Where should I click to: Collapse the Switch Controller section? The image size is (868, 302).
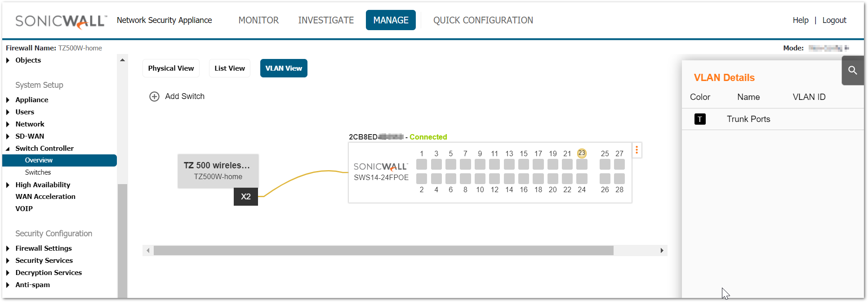(x=8, y=149)
